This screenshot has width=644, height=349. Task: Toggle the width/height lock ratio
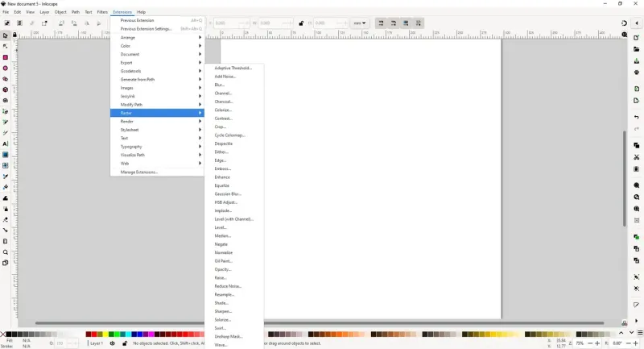[301, 23]
